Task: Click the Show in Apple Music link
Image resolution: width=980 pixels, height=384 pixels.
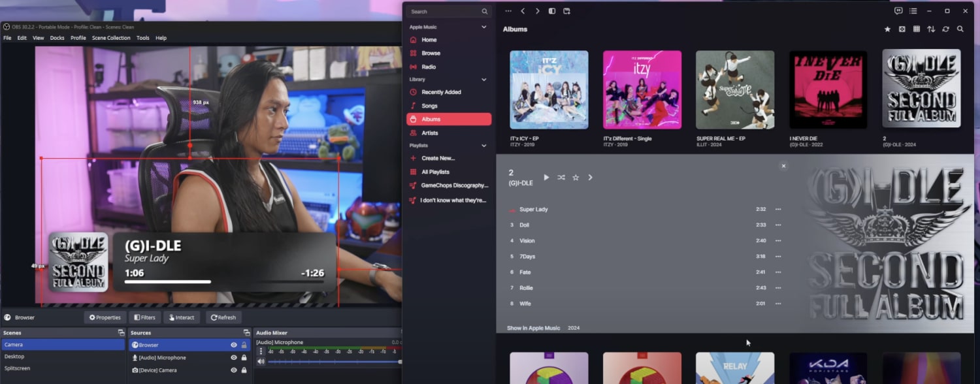Action: [x=533, y=328]
